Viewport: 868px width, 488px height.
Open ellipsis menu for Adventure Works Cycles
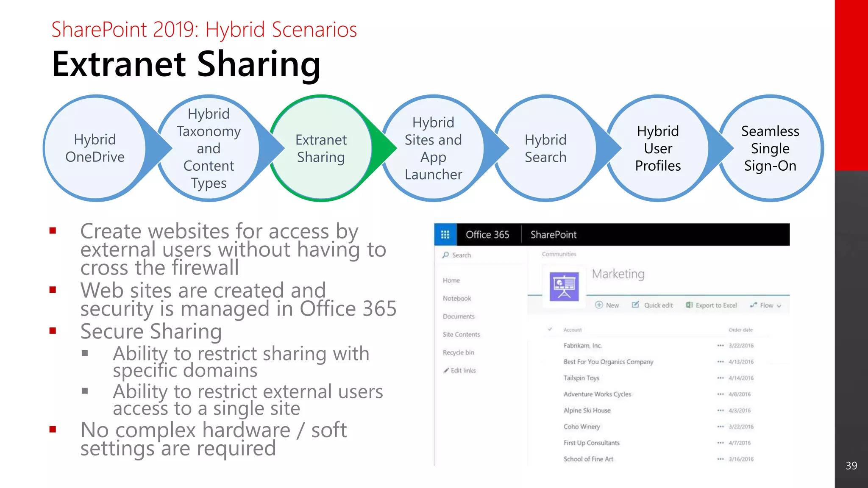point(721,394)
